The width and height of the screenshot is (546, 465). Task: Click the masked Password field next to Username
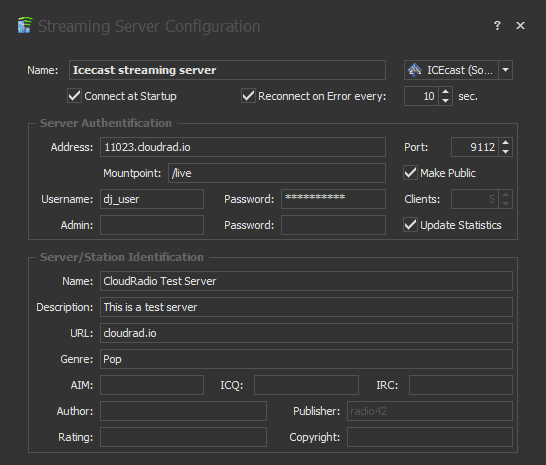tap(333, 199)
